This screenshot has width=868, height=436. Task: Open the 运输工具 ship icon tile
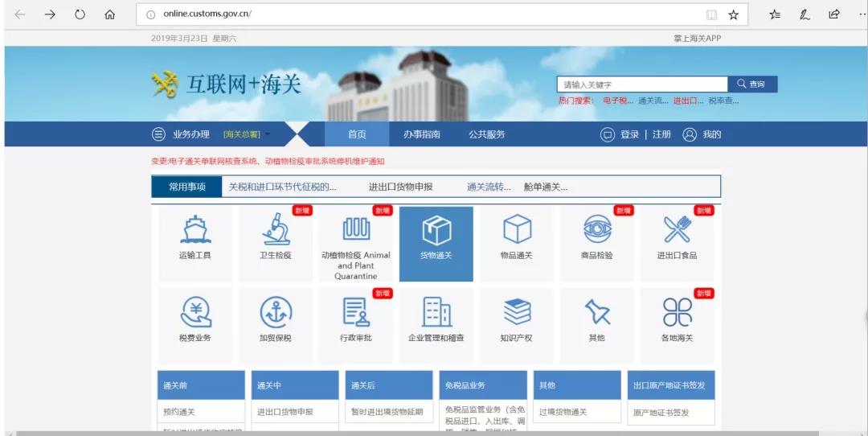pos(194,231)
